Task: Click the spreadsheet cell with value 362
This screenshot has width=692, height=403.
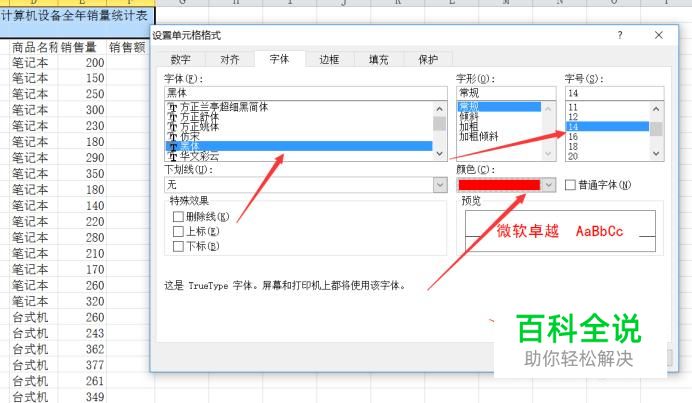Action: pos(82,350)
